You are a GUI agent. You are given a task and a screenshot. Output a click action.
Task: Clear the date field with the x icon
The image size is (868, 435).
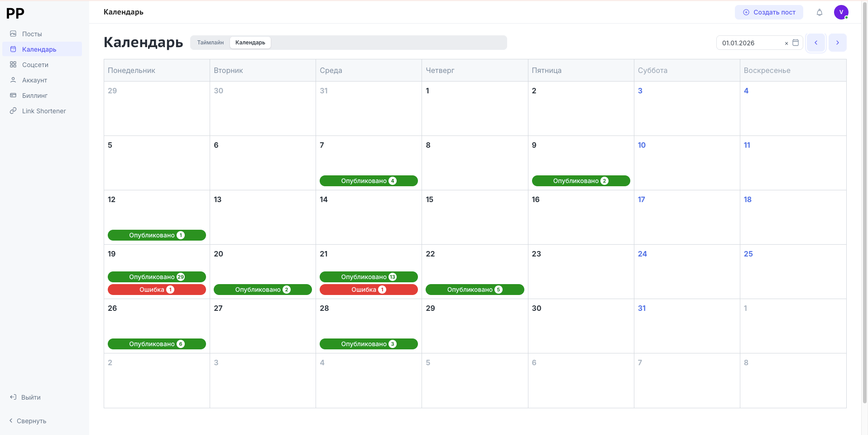786,43
